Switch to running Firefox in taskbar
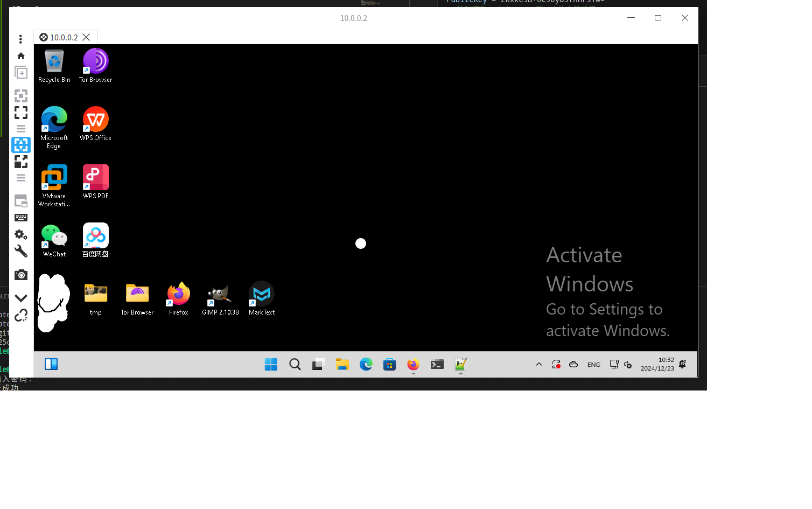Viewport: 812px width, 509px height. click(414, 365)
